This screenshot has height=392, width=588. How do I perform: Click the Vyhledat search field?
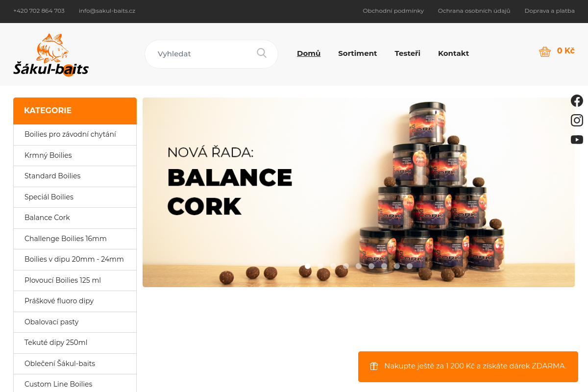pyautogui.click(x=203, y=54)
